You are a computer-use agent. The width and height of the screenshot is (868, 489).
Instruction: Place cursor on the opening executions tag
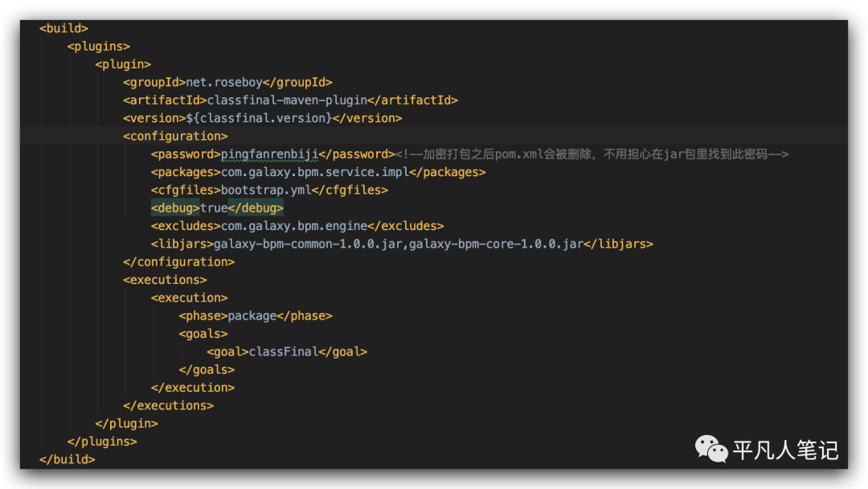[x=165, y=280]
